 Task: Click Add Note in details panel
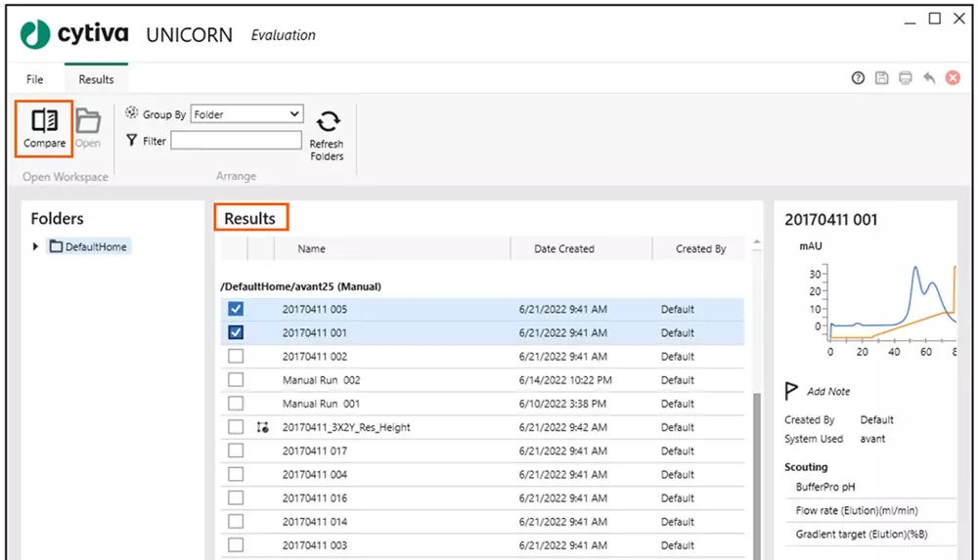827,392
